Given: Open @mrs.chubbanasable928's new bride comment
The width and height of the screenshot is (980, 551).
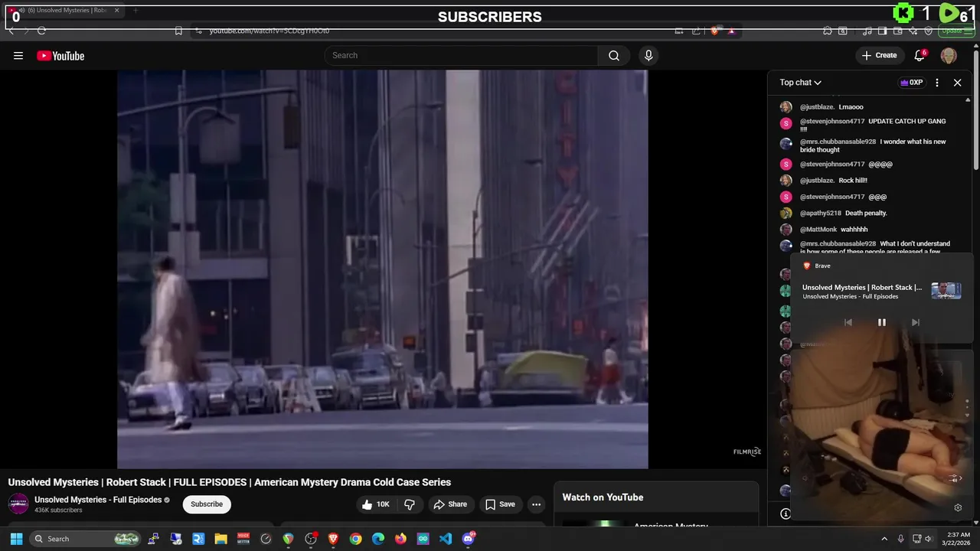Looking at the screenshot, I should pos(874,145).
